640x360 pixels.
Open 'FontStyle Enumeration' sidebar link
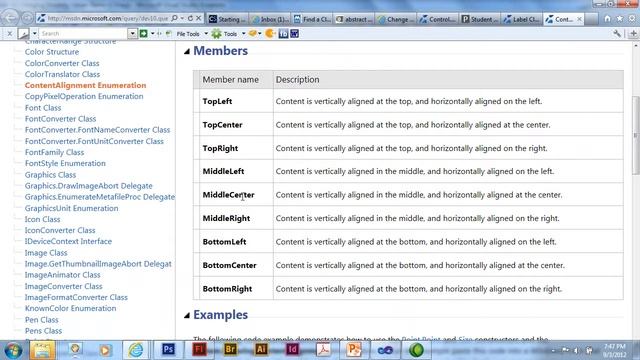coord(65,163)
